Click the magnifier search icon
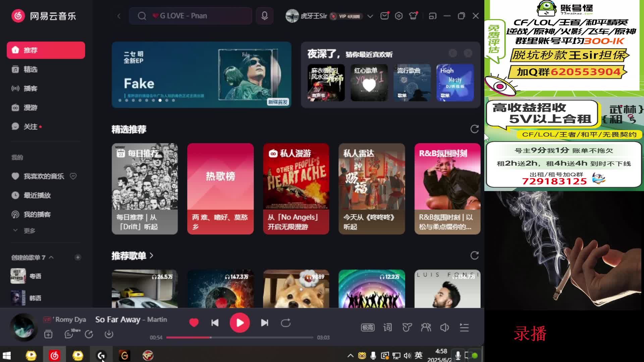 [142, 16]
